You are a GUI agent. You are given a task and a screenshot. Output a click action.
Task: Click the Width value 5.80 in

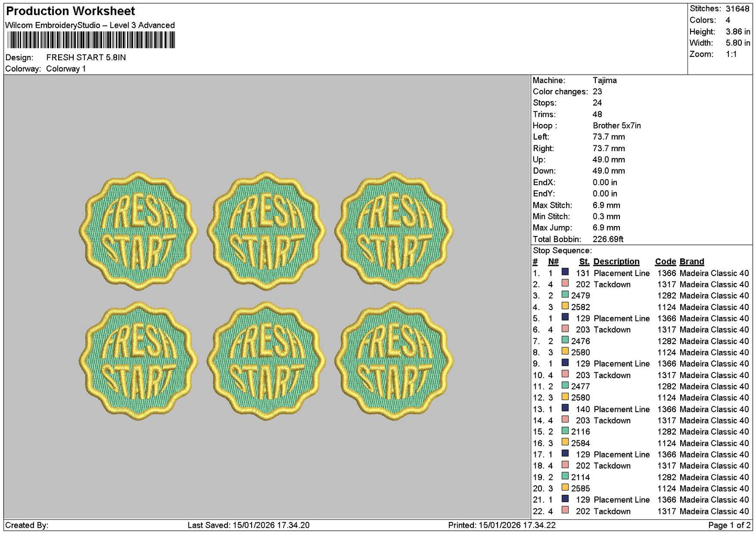pyautogui.click(x=738, y=43)
